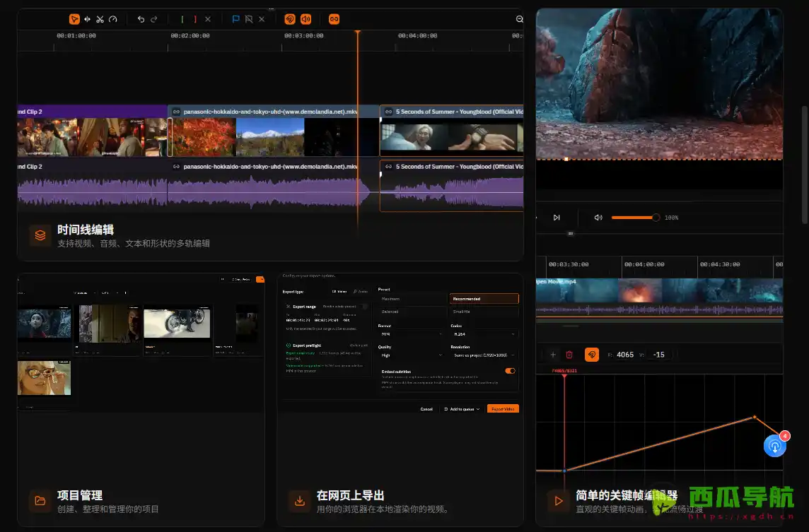
Task: Add a blue flag marker
Action: click(x=235, y=19)
